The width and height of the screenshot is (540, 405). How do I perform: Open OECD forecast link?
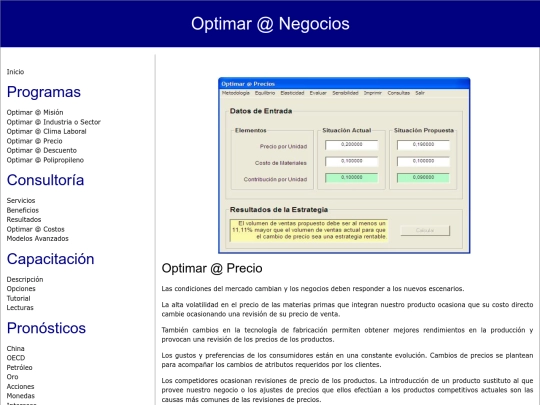(x=16, y=358)
